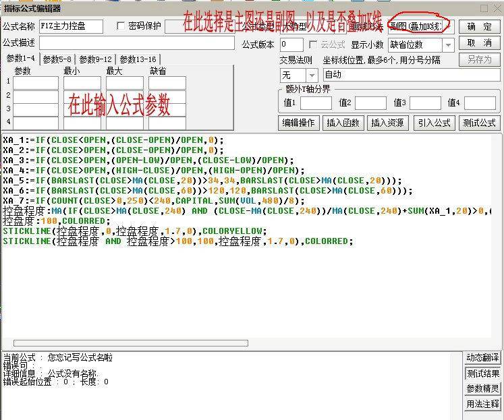Switch to the 参数13-16 tab
The height and width of the screenshot is (420, 504).
click(138, 59)
